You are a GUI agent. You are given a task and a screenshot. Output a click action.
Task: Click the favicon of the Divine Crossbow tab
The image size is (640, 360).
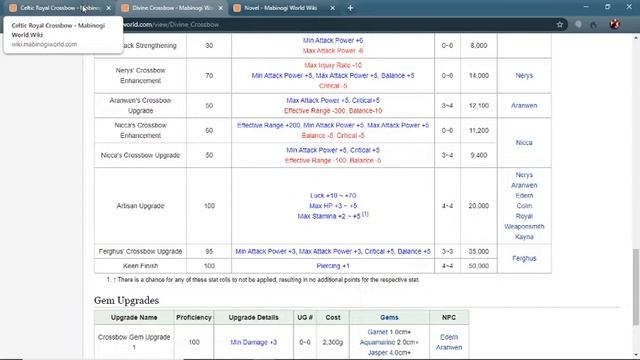click(x=125, y=8)
